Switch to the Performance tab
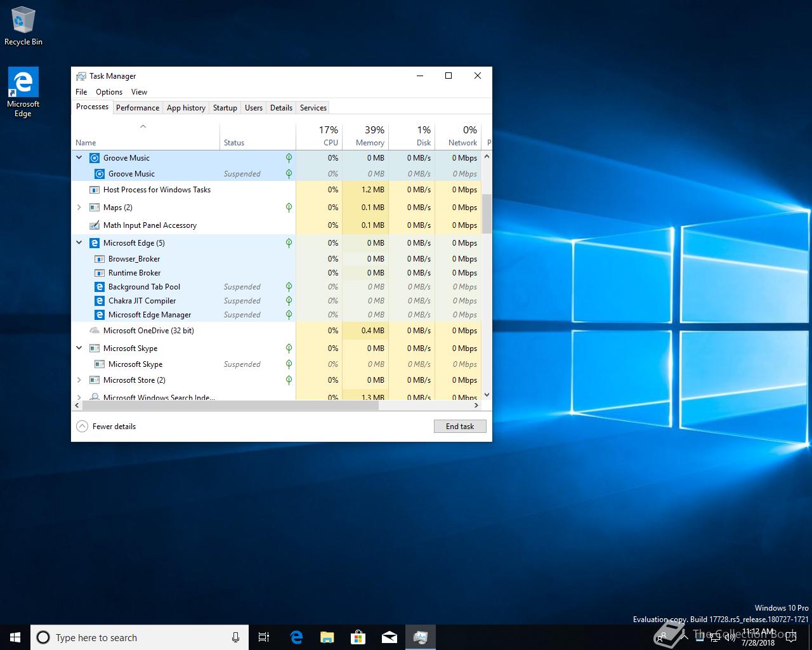The height and width of the screenshot is (650, 812). (138, 108)
